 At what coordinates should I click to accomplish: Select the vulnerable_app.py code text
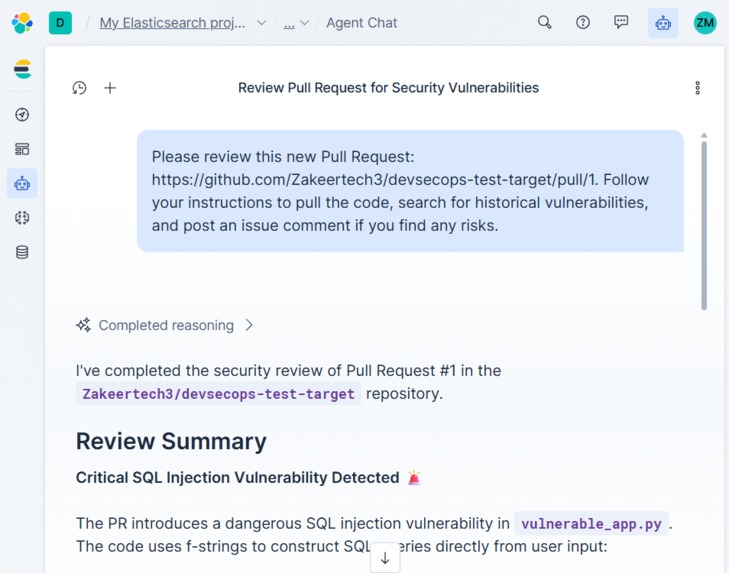(591, 524)
